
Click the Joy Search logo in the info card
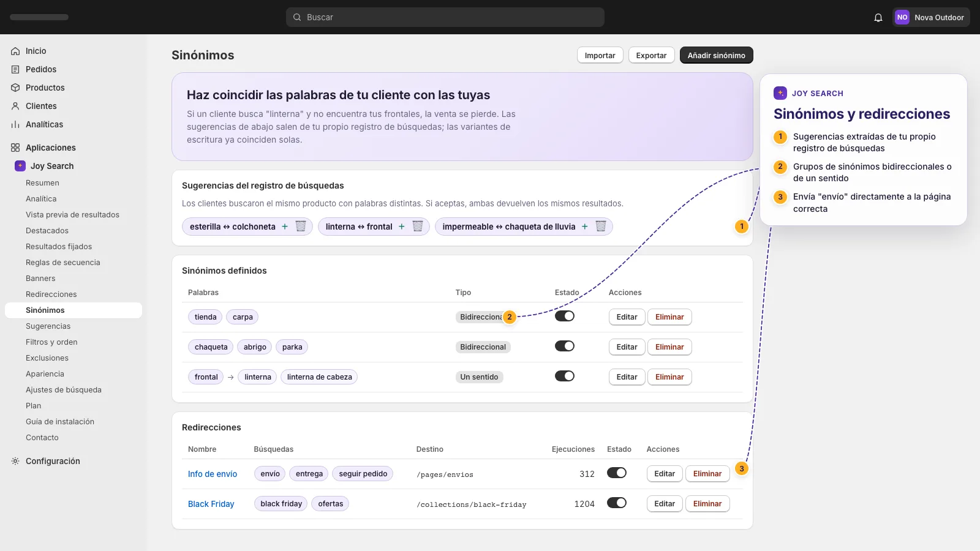pos(780,93)
